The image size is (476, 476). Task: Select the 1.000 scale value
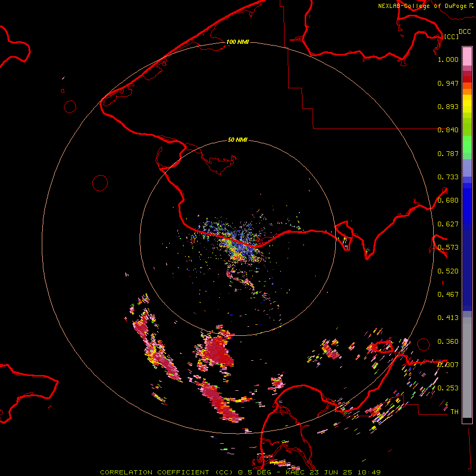(x=448, y=59)
